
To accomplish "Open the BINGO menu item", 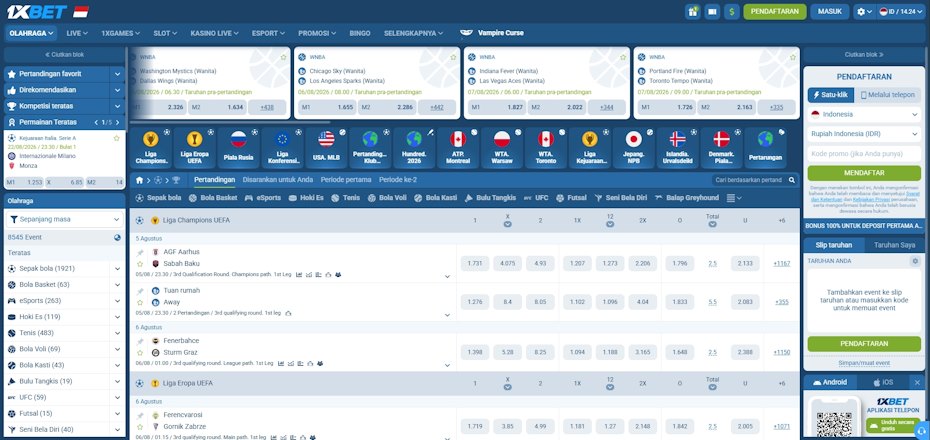I will (x=359, y=33).
